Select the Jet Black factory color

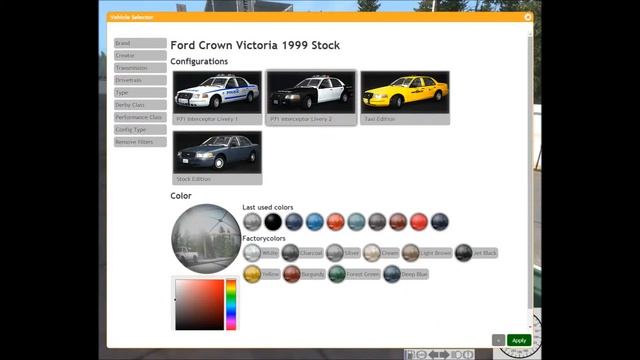coord(476,253)
